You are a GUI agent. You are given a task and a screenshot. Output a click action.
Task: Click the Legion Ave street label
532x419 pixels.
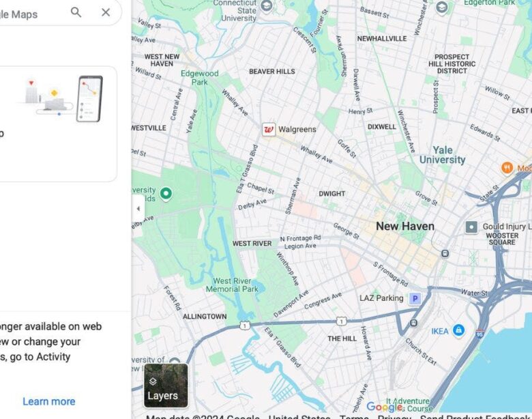coord(300,246)
